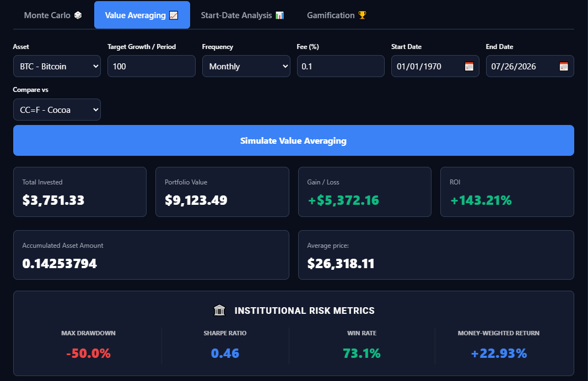Click the Portfolio Value $9,123.49
The width and height of the screenshot is (588, 381).
196,200
